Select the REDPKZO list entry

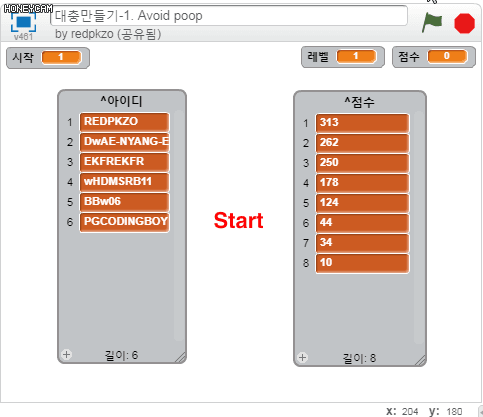124,122
